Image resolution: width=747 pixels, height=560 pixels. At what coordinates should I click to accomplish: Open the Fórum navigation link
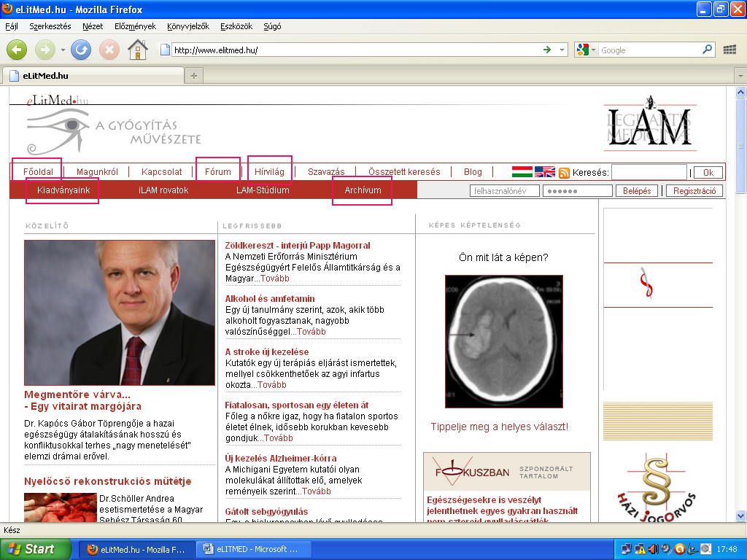217,172
